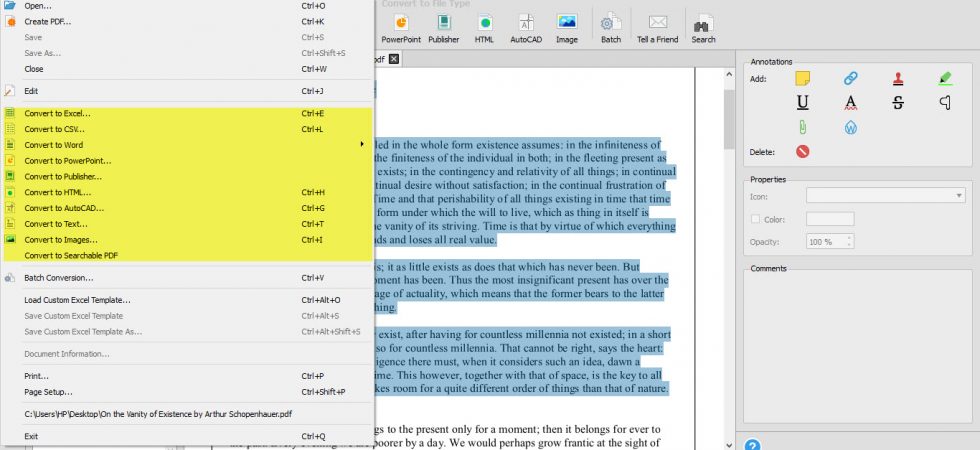Expand the Convert to Word submenu

pos(188,145)
